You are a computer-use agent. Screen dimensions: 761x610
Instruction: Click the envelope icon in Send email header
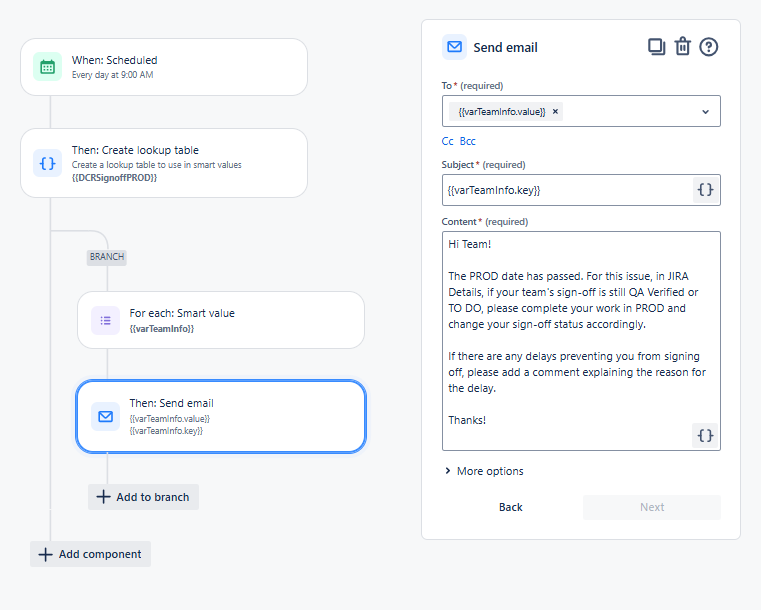[454, 47]
